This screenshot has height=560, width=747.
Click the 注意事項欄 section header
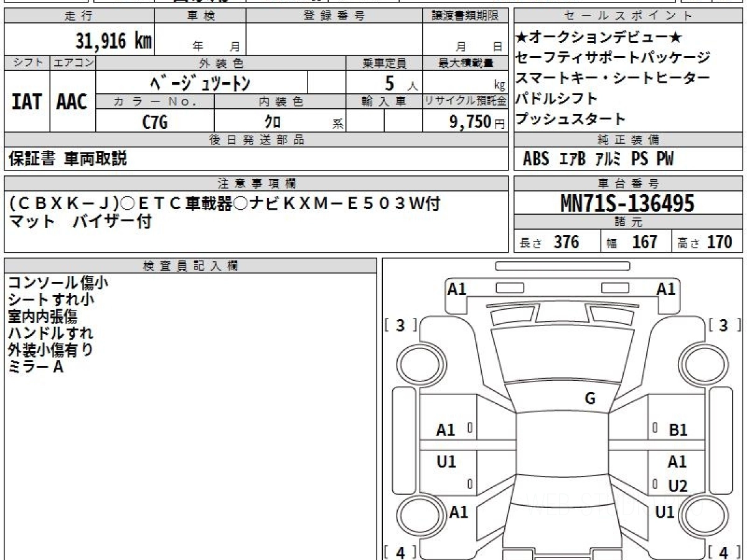click(x=256, y=184)
